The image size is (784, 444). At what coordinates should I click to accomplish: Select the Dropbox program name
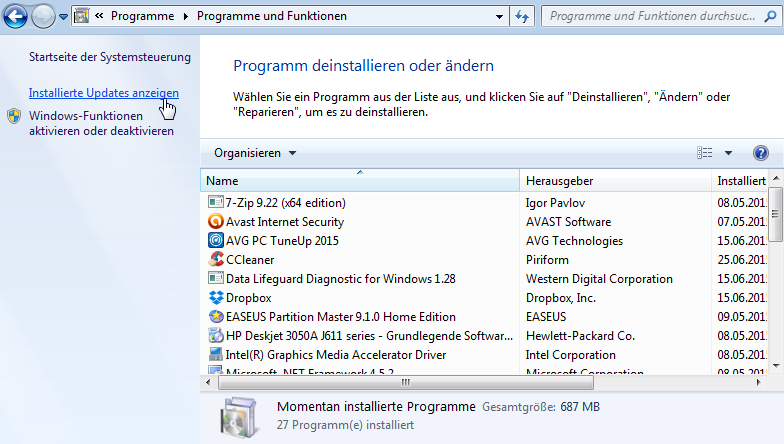(x=248, y=298)
